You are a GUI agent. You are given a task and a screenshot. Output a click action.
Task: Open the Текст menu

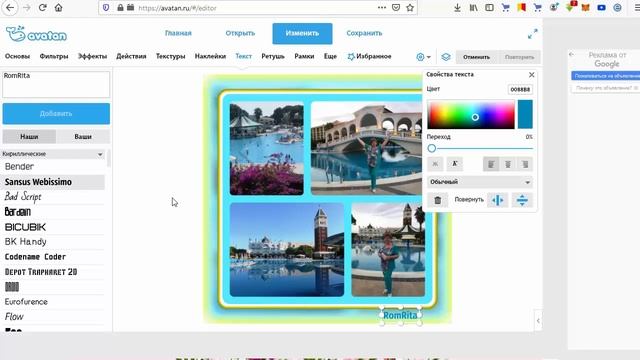(244, 56)
